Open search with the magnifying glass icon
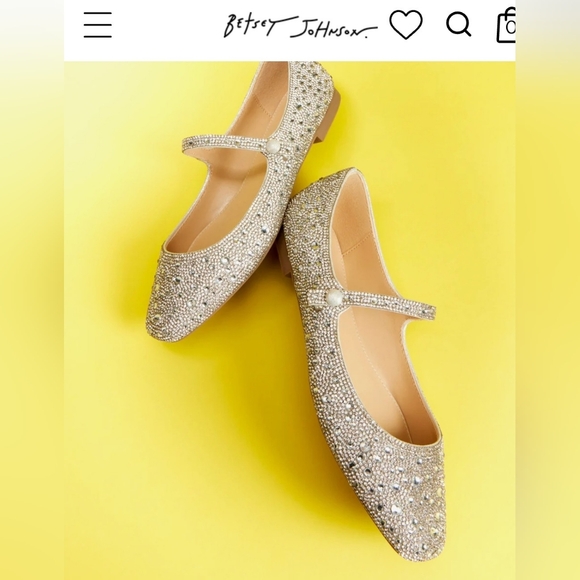Screen dimensions: 580x580 pos(459,25)
